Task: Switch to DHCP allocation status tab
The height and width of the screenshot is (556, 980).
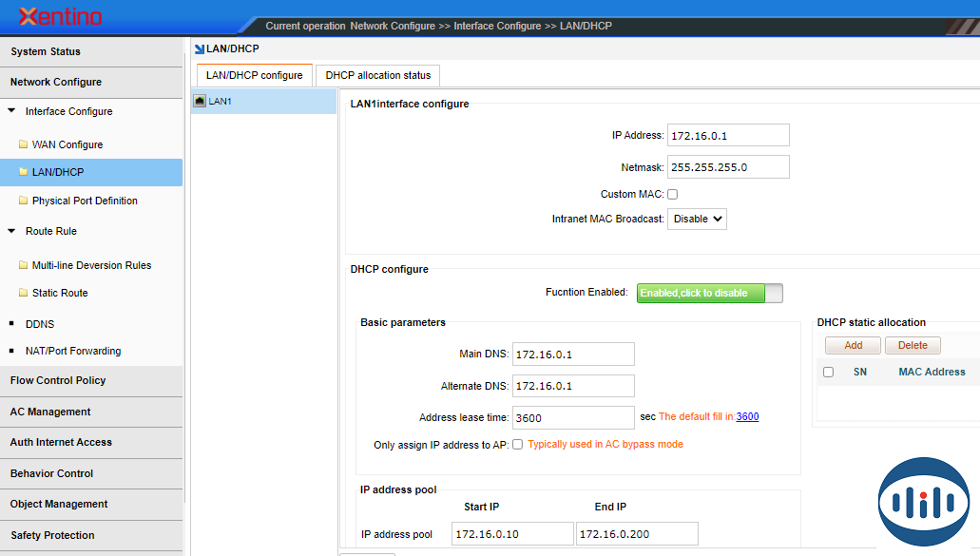Action: point(377,75)
